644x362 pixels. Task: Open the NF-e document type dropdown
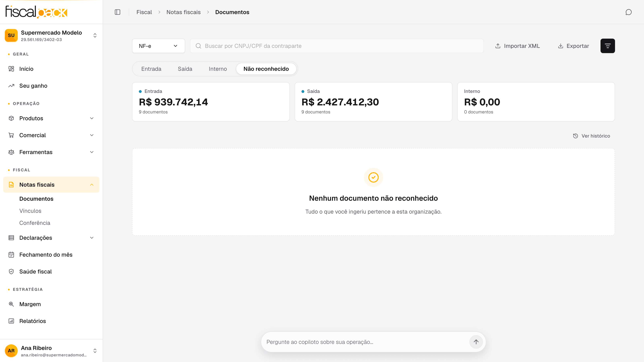point(159,46)
